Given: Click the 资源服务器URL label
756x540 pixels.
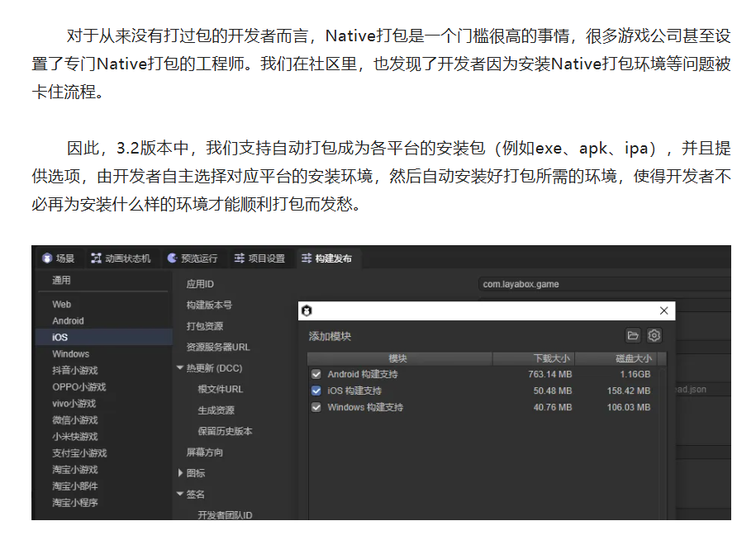Looking at the screenshot, I should pyautogui.click(x=218, y=347).
